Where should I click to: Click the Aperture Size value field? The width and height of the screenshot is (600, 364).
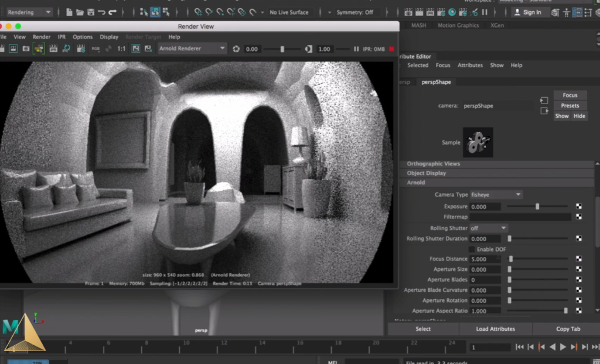(485, 270)
